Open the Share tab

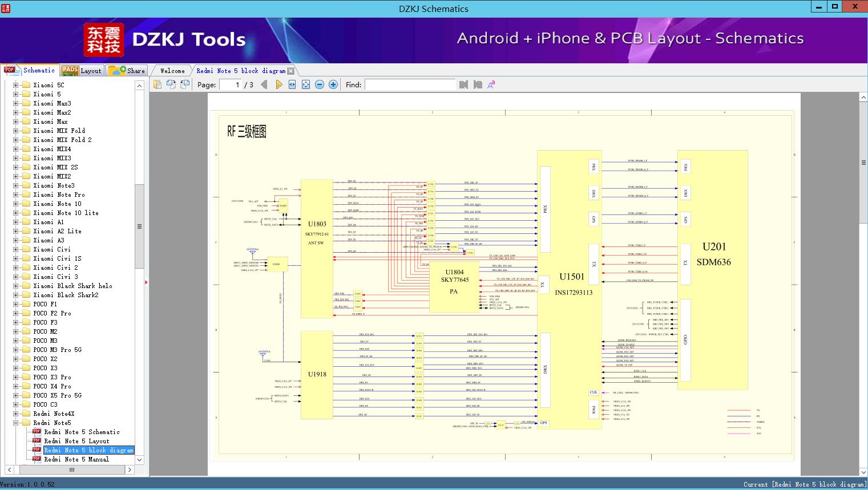(x=127, y=71)
